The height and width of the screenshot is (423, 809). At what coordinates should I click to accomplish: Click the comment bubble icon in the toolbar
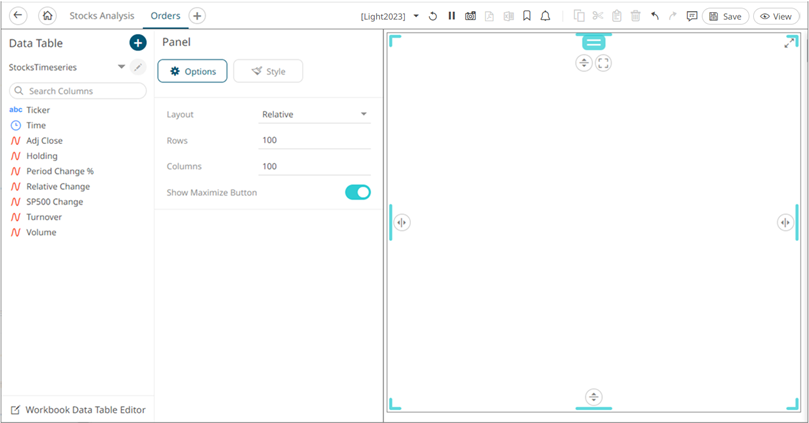coord(692,16)
